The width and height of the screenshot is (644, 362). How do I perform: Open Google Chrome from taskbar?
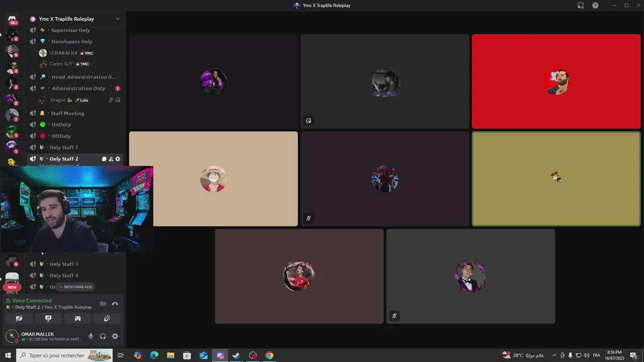[269, 355]
